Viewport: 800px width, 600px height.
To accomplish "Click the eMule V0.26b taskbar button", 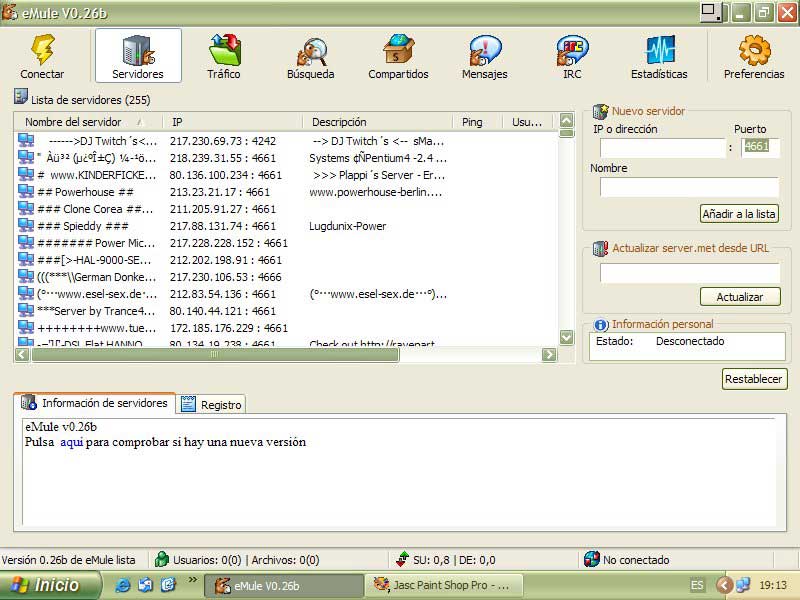I will point(284,585).
